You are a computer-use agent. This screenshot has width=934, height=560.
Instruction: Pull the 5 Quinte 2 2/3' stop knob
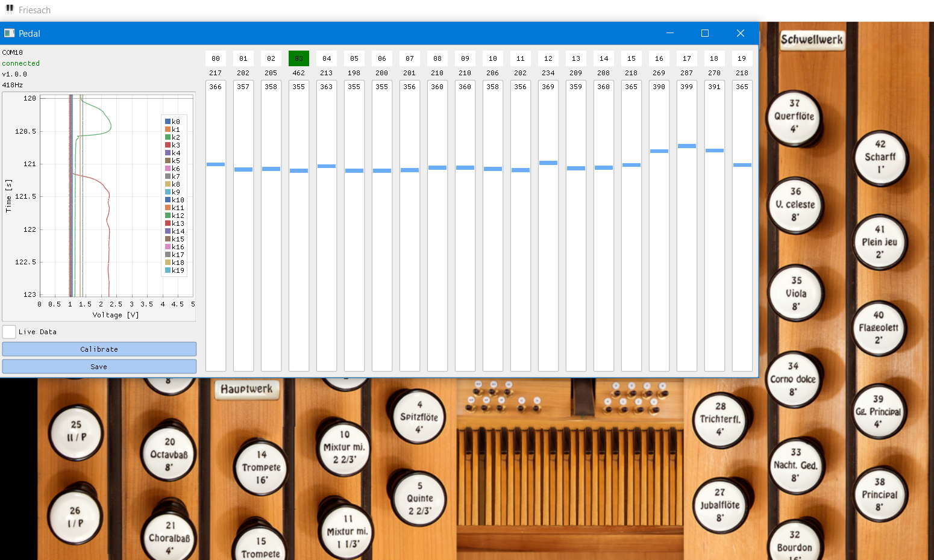tap(420, 499)
